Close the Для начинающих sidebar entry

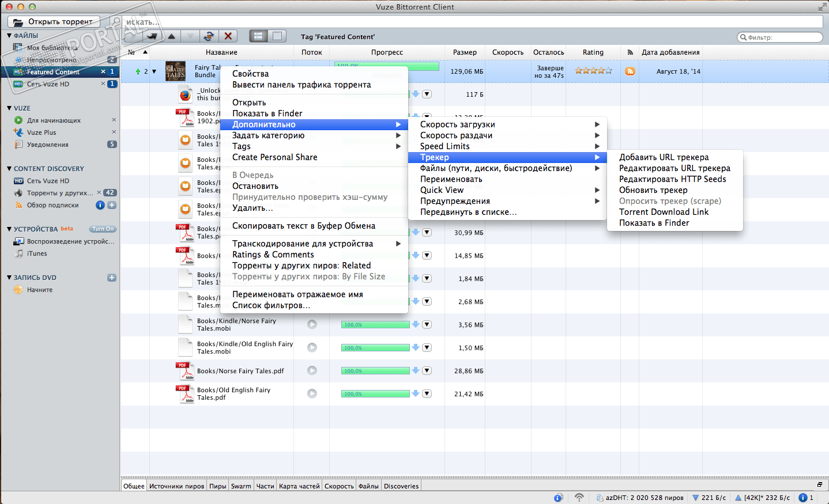[114, 120]
